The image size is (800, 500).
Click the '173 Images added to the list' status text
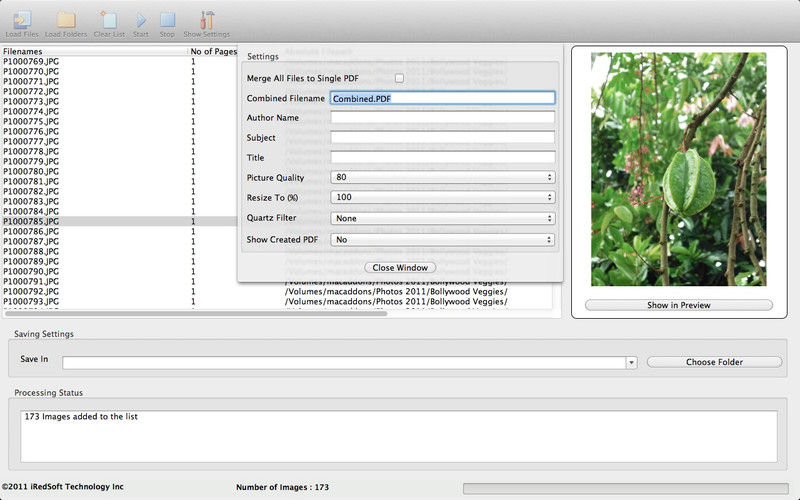click(81, 416)
